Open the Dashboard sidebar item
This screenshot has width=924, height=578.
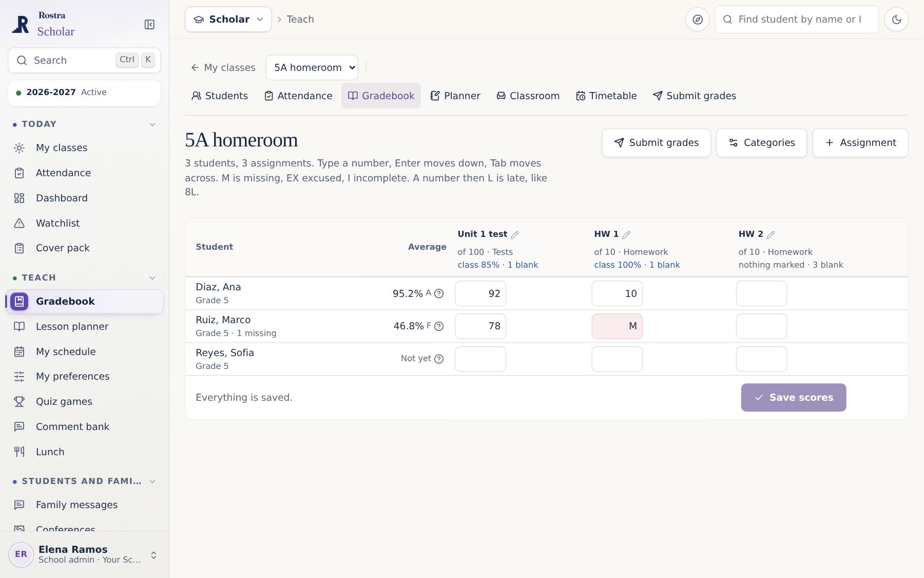pyautogui.click(x=84, y=198)
